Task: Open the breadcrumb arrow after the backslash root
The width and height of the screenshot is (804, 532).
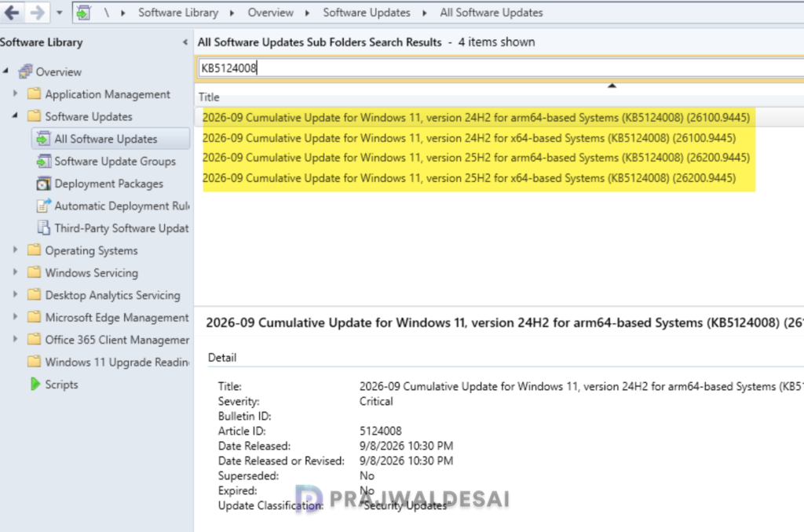Action: pyautogui.click(x=123, y=13)
